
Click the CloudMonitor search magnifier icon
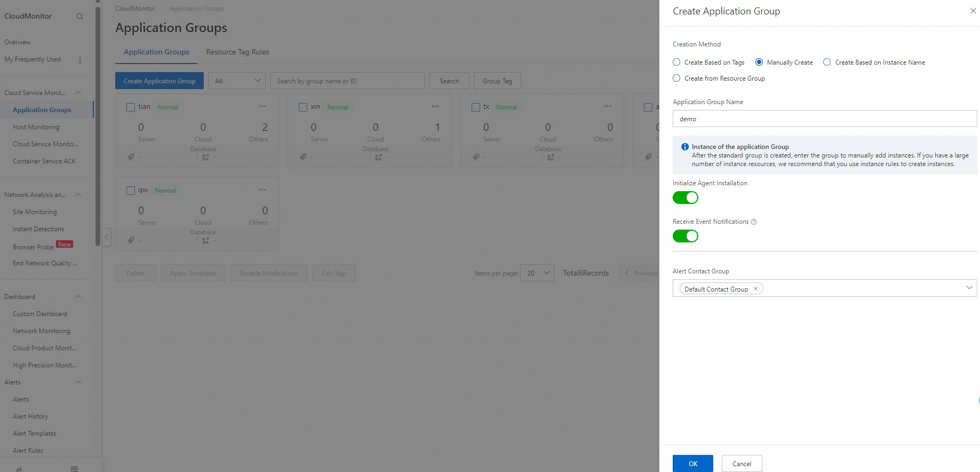(x=80, y=17)
